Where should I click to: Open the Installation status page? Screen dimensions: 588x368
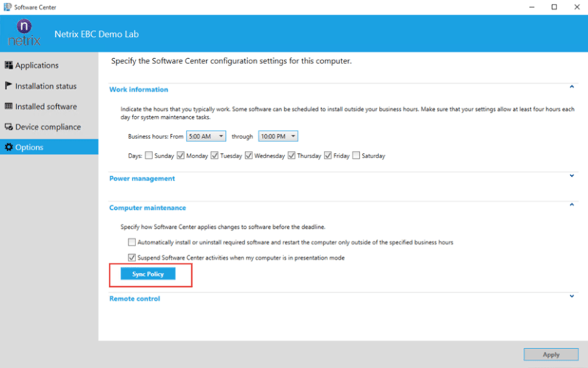point(46,86)
